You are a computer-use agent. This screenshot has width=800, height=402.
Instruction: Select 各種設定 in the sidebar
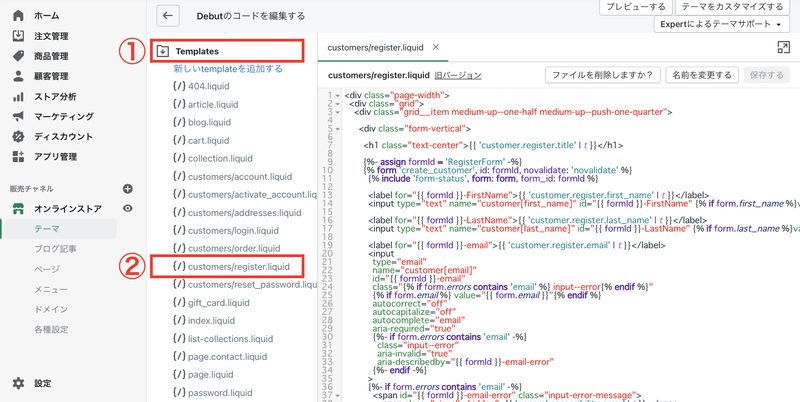(x=51, y=330)
